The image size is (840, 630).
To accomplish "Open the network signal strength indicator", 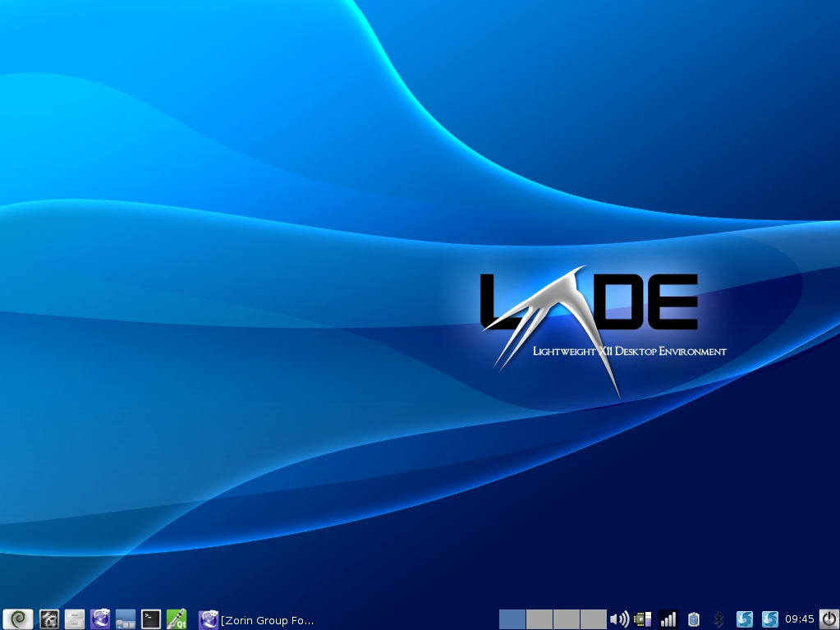I will [x=668, y=619].
